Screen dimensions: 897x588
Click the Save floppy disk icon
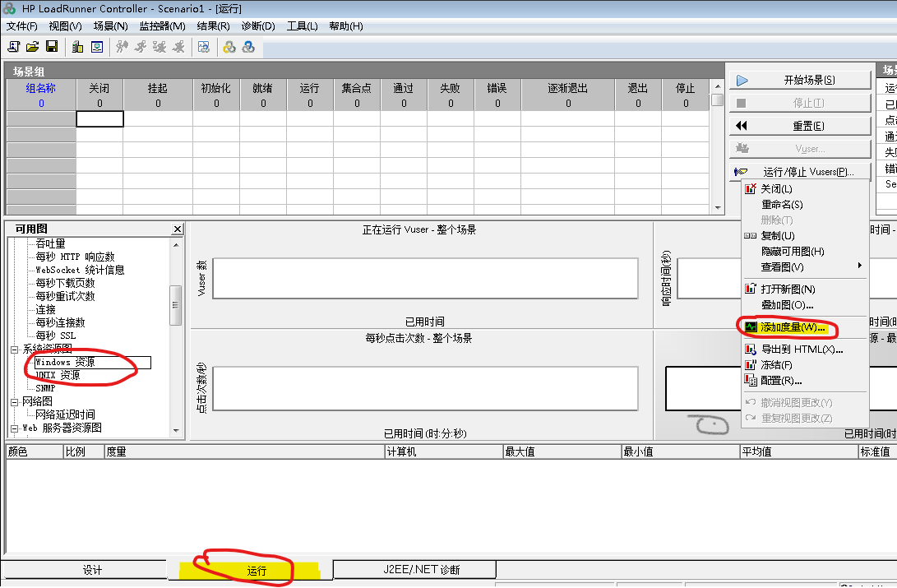(51, 47)
